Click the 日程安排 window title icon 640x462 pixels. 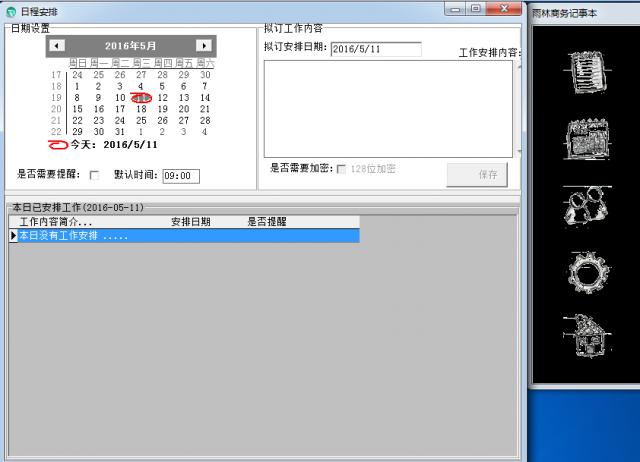click(11, 12)
